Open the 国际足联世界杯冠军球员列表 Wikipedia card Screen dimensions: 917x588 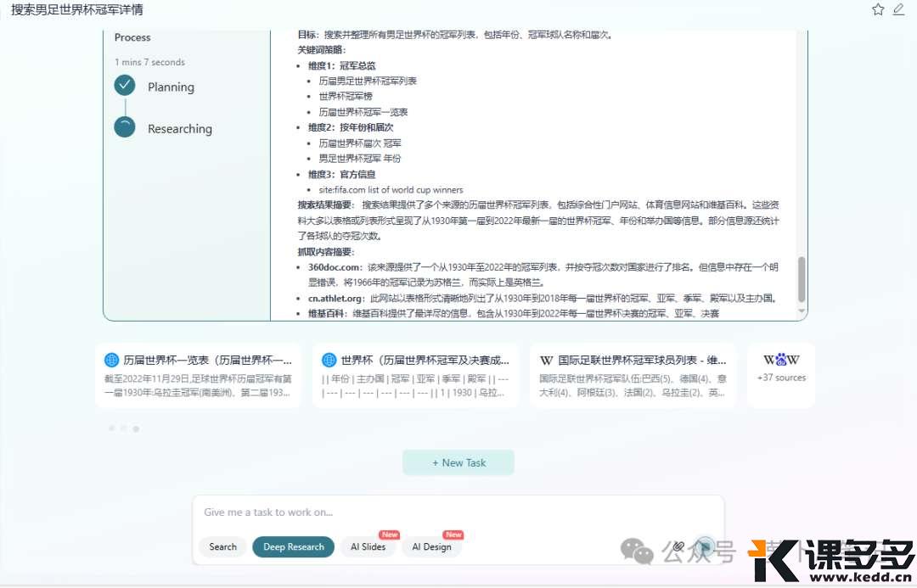[633, 375]
